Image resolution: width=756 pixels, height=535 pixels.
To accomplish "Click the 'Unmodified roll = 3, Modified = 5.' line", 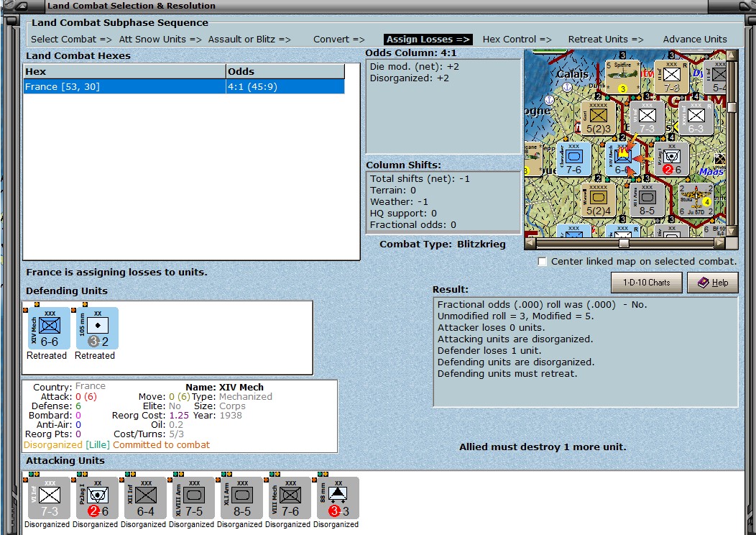I will pos(515,316).
